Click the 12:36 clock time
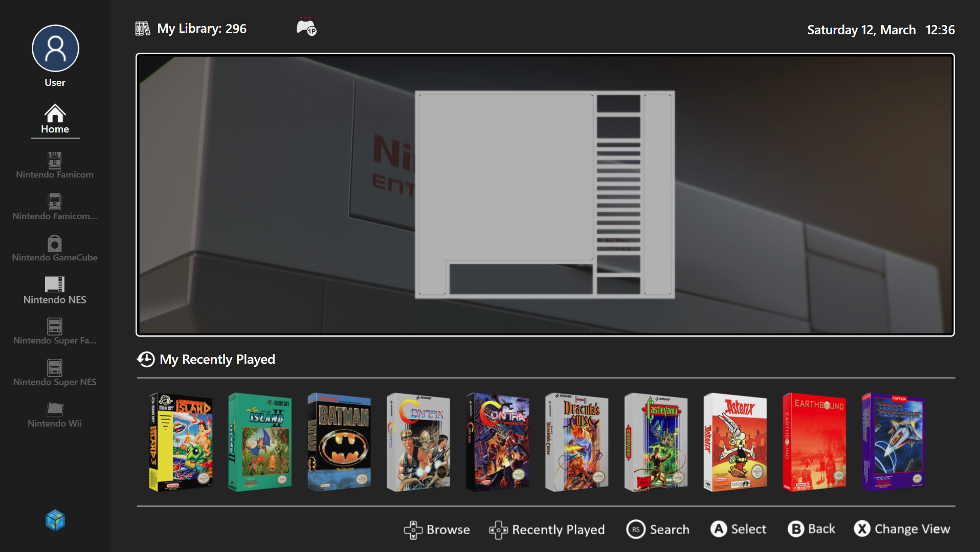 click(940, 30)
